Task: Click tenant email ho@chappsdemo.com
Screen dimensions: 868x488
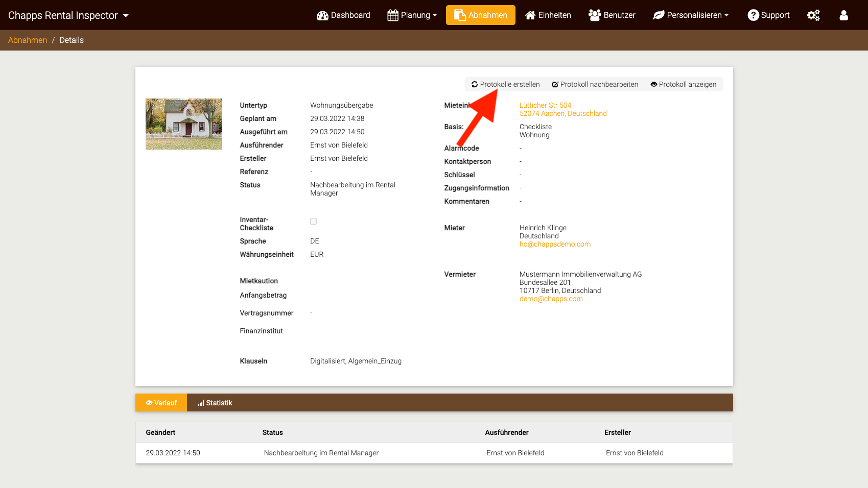Action: pyautogui.click(x=555, y=244)
